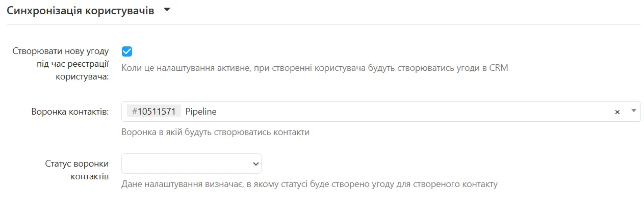Click hint text starting Дане налаштування визначає
Image resolution: width=644 pixels, height=215 pixels.
coord(309,184)
